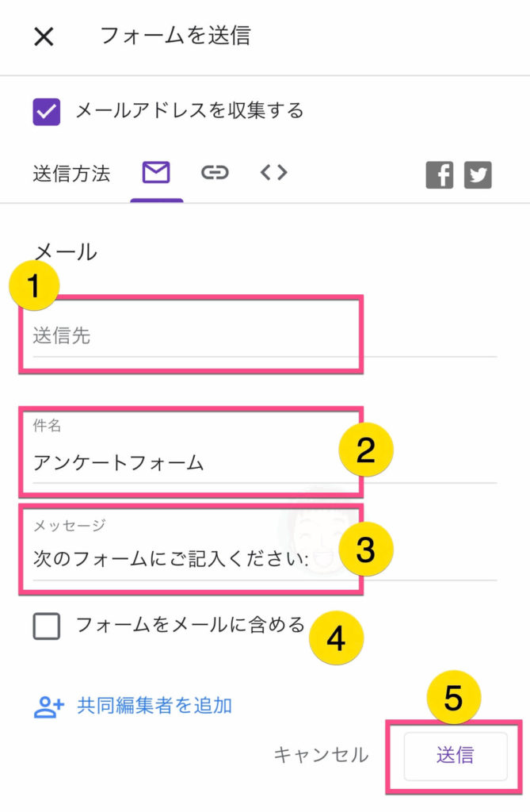Click the add collaborator person icon
530x812 pixels.
(x=48, y=707)
